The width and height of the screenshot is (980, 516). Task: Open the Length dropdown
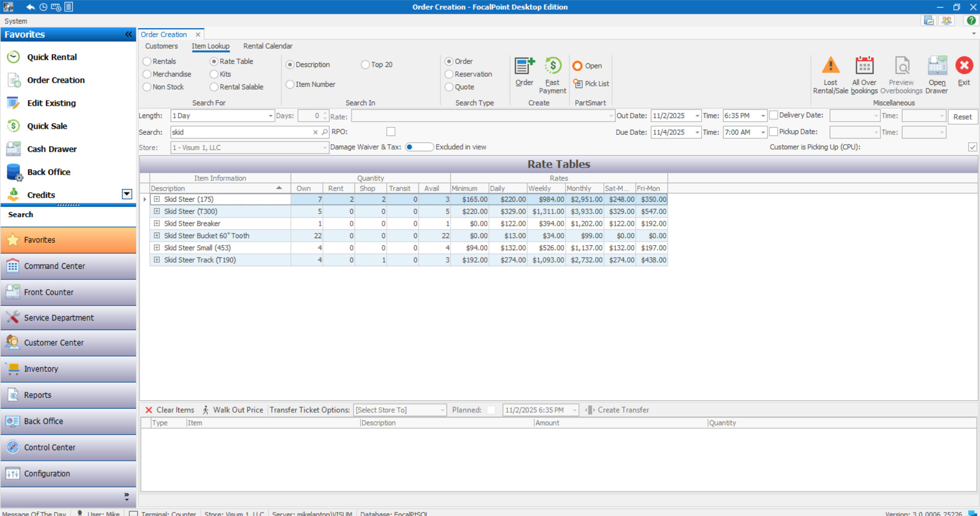[270, 116]
